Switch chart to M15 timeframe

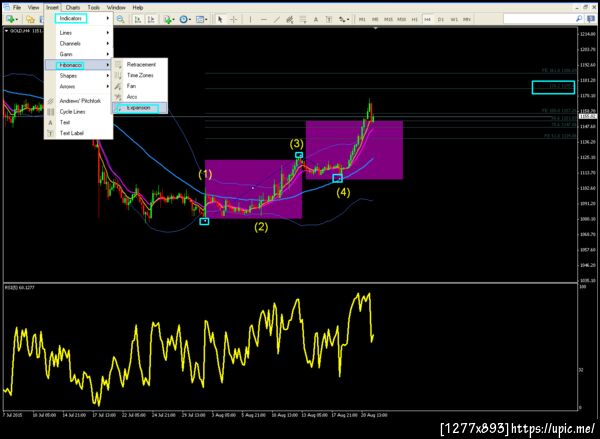388,19
